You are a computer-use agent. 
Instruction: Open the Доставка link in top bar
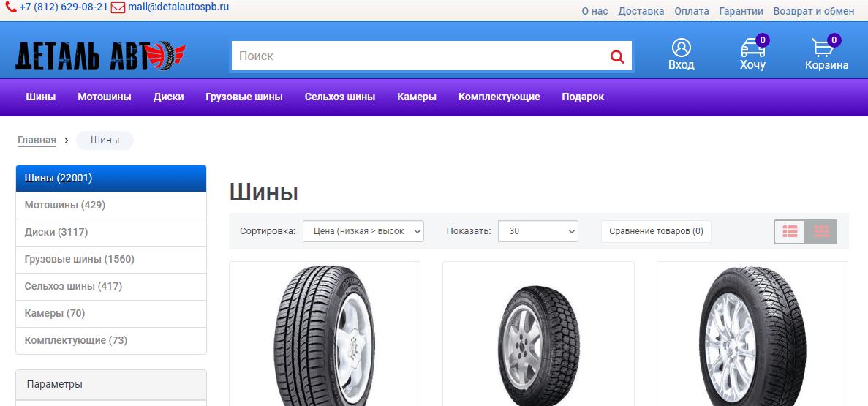[x=641, y=11]
